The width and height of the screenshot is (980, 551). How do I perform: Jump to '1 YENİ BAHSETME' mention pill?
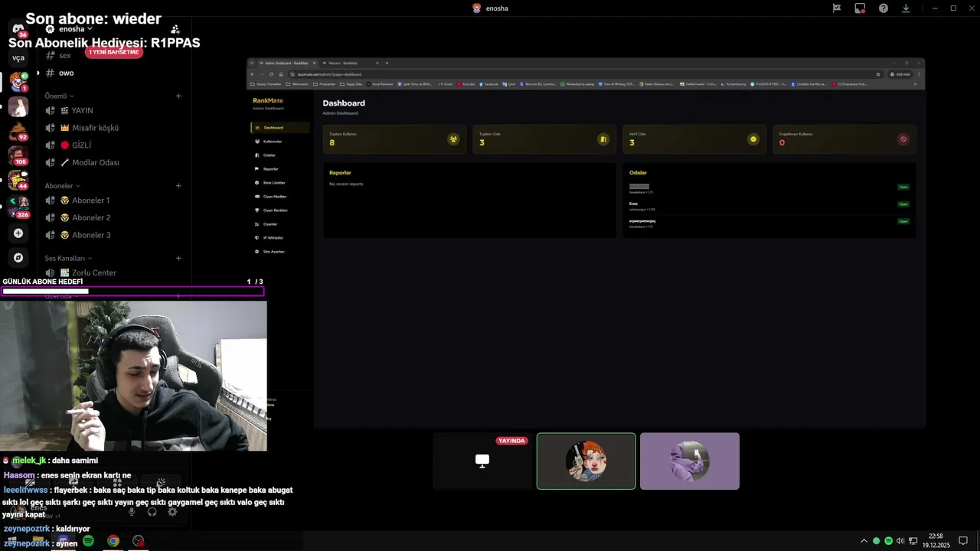pos(114,52)
